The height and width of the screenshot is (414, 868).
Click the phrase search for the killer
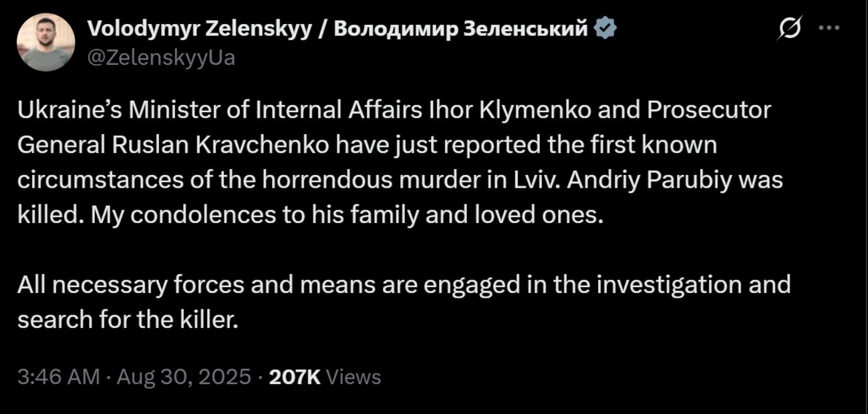pos(127,320)
